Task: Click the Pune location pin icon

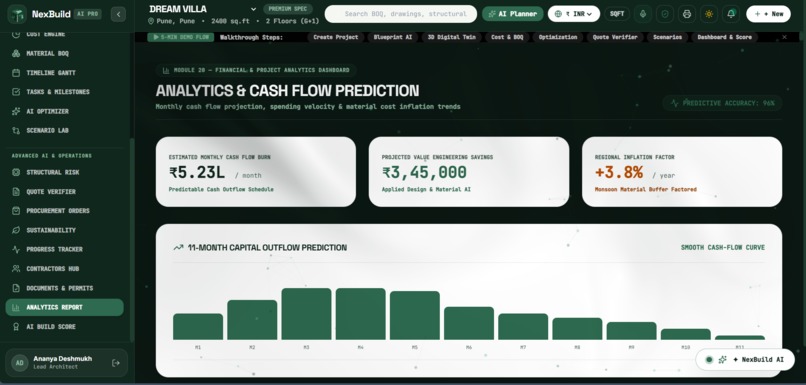Action: tap(151, 22)
